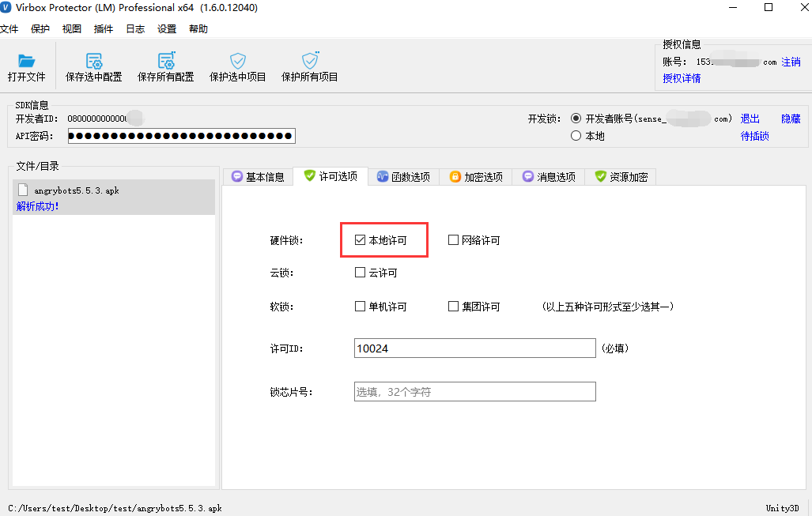The height and width of the screenshot is (516, 812).
Task: Click the 锁芯片号 input field
Action: click(475, 392)
